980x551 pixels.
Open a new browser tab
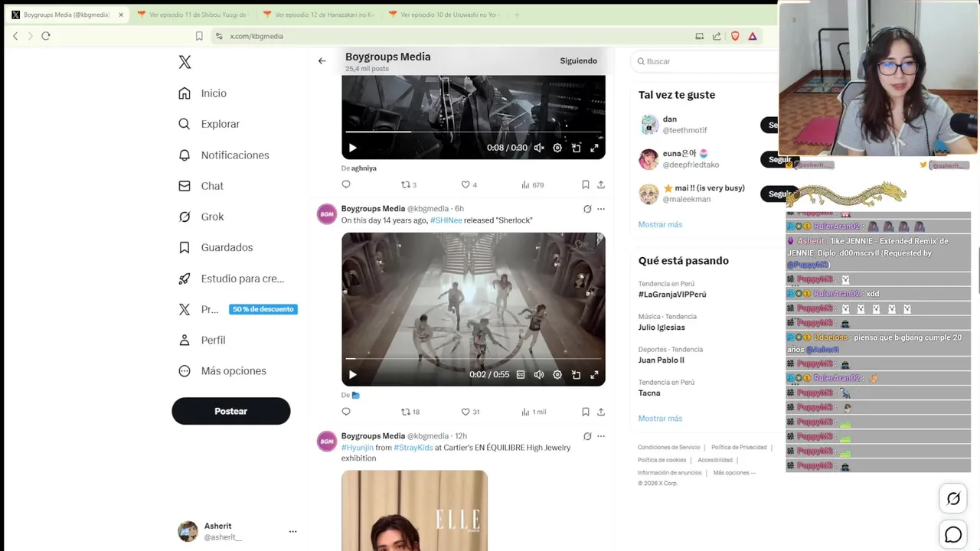517,15
